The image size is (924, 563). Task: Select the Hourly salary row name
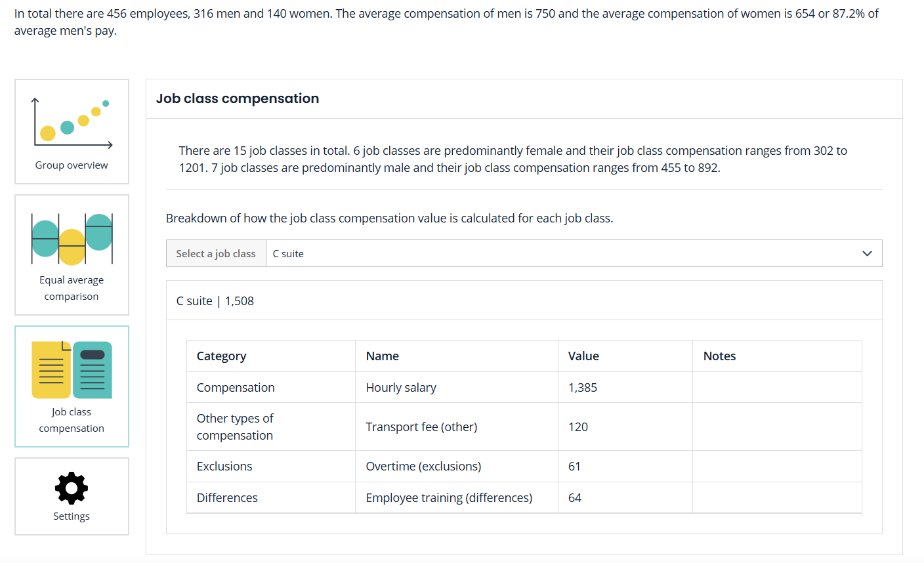coord(401,388)
